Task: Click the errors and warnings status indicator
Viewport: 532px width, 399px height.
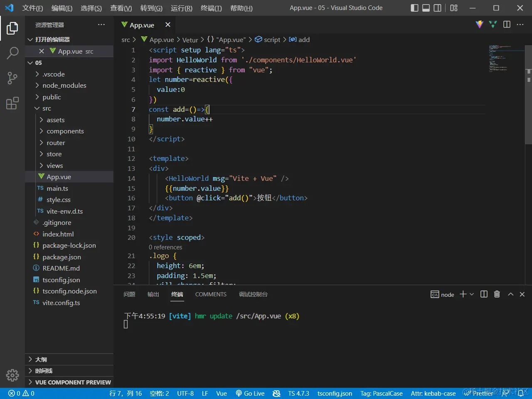Action: click(x=22, y=393)
